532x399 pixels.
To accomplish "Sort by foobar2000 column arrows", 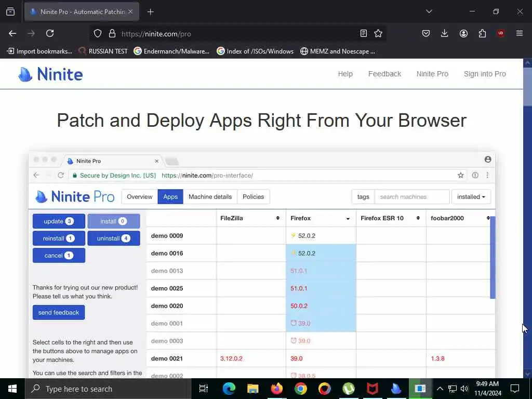I will (488, 218).
